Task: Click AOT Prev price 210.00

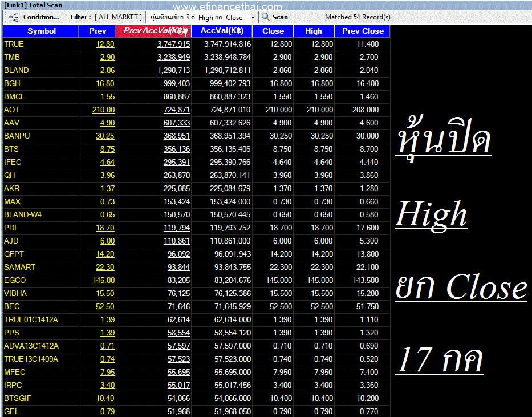Action: (x=103, y=110)
